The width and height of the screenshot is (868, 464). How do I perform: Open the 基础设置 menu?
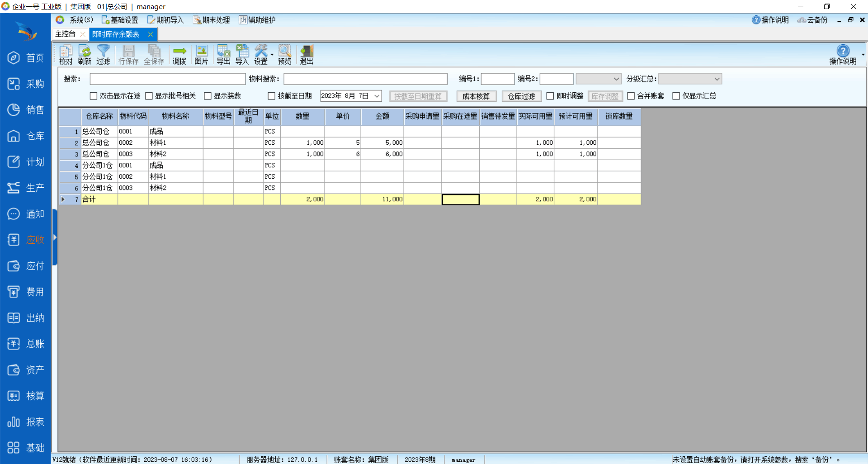point(120,20)
